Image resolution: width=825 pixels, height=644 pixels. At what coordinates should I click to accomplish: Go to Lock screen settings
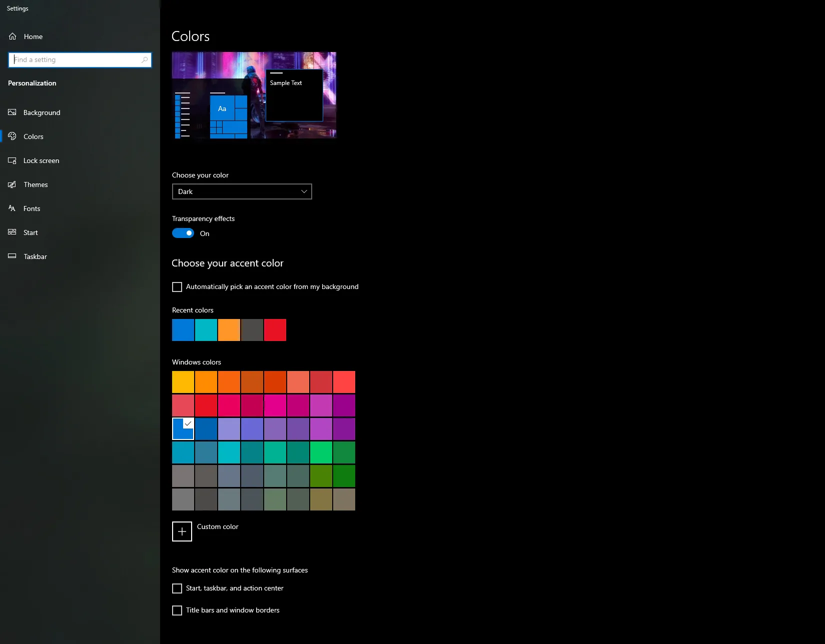(80, 160)
